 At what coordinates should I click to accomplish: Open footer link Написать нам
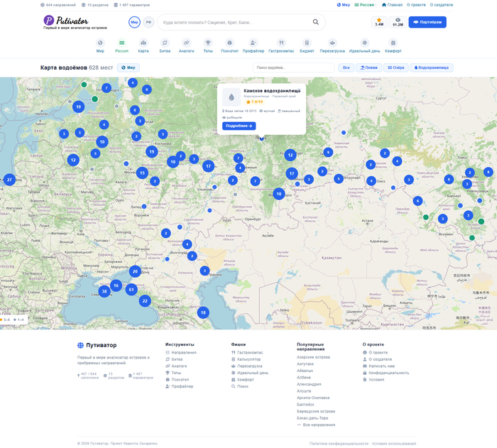click(378, 366)
